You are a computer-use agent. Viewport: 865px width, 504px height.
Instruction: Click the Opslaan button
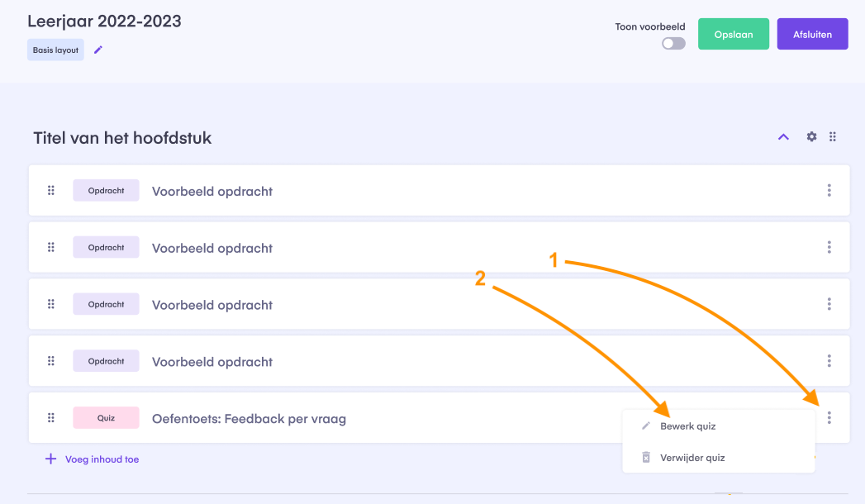pyautogui.click(x=733, y=34)
